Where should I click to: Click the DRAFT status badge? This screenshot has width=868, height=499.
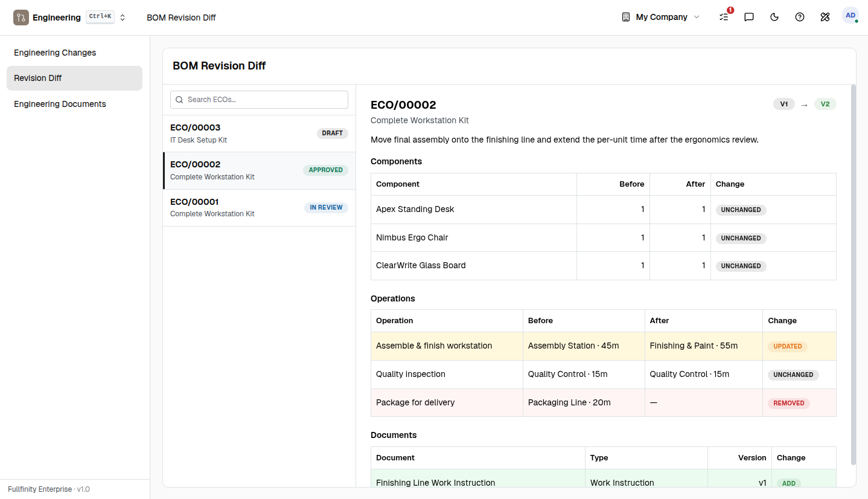333,133
